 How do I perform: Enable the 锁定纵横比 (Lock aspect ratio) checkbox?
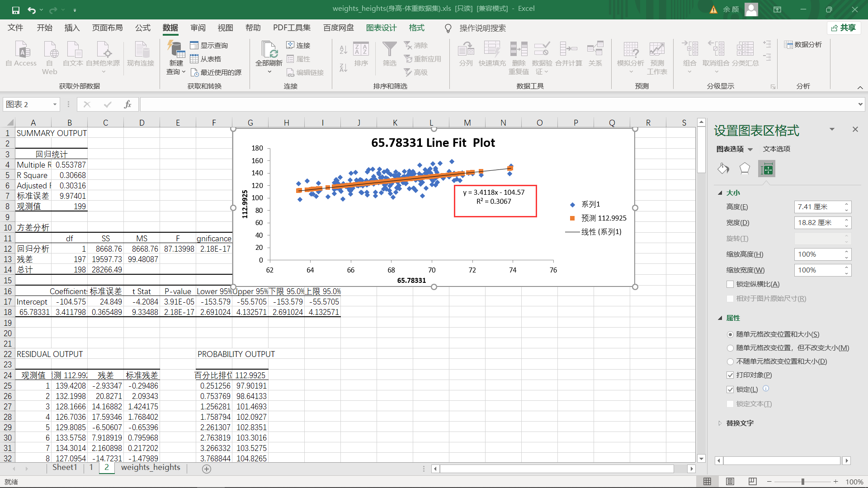(730, 284)
